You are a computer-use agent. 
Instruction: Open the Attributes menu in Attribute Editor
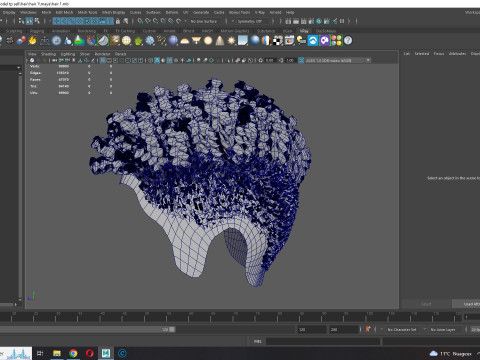pos(458,53)
